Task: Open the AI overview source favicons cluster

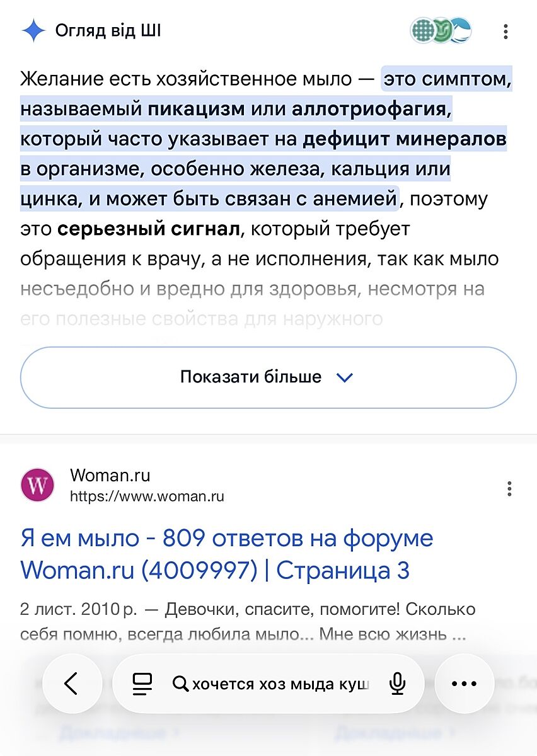Action: (x=441, y=30)
